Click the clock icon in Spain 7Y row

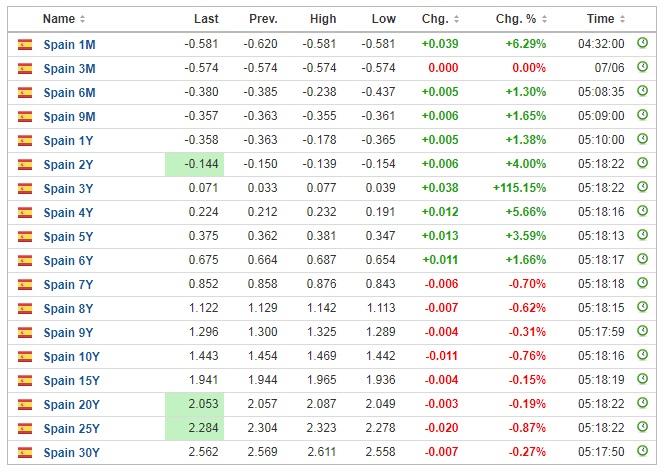coord(643,283)
